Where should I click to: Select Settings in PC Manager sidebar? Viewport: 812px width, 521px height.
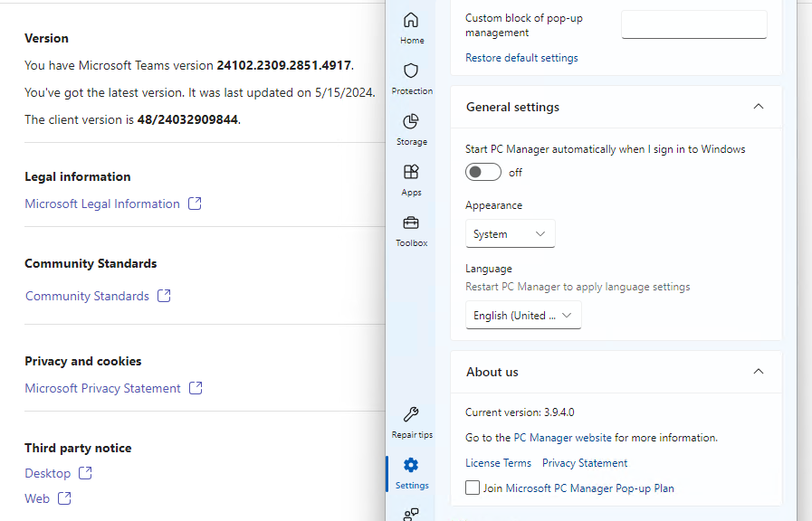click(411, 473)
